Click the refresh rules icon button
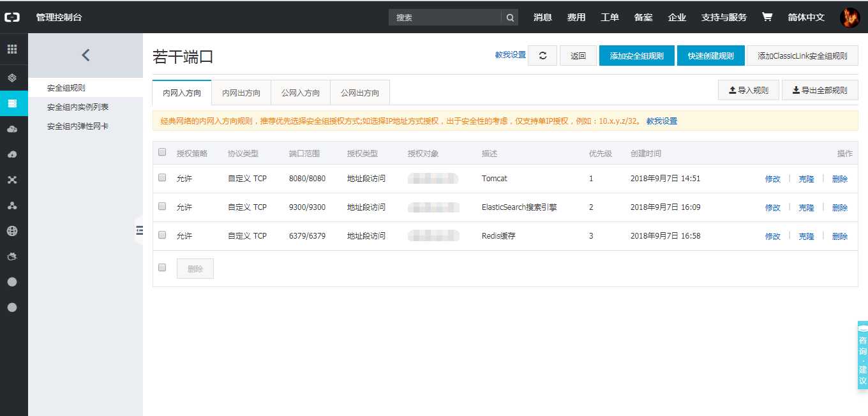This screenshot has width=868, height=416. tap(542, 56)
